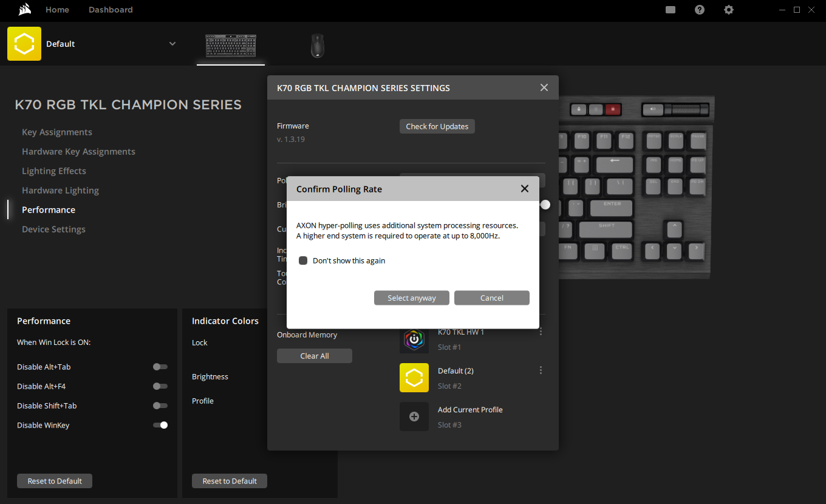Click the volume roller on keyboard image
Screen dimensions: 826x504
(x=687, y=110)
